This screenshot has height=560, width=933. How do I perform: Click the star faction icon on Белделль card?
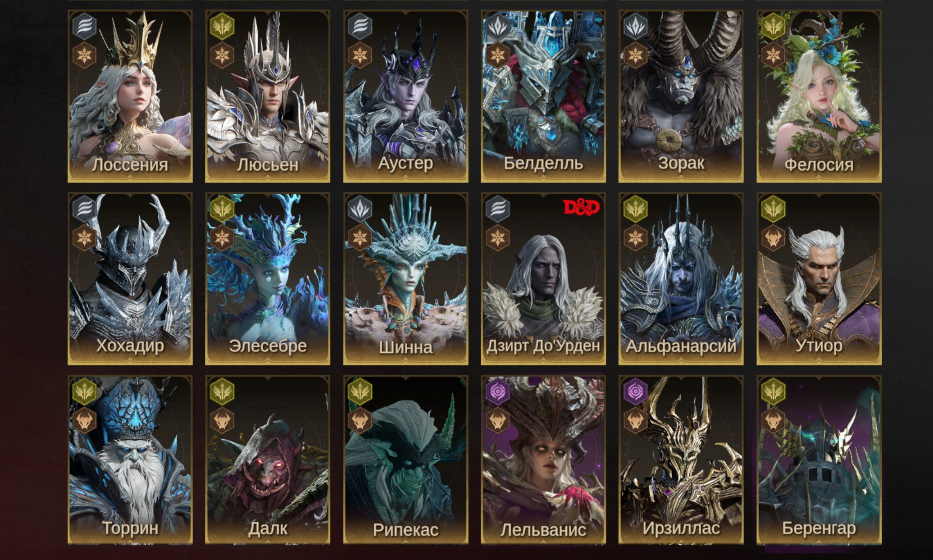click(498, 55)
